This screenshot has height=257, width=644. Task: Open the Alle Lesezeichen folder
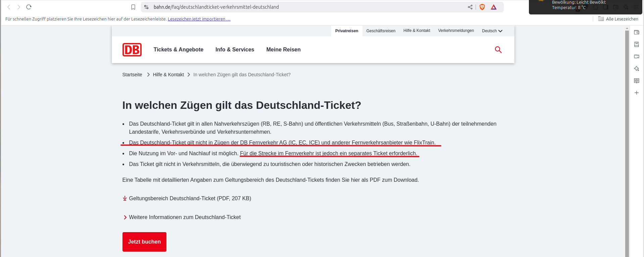618,19
